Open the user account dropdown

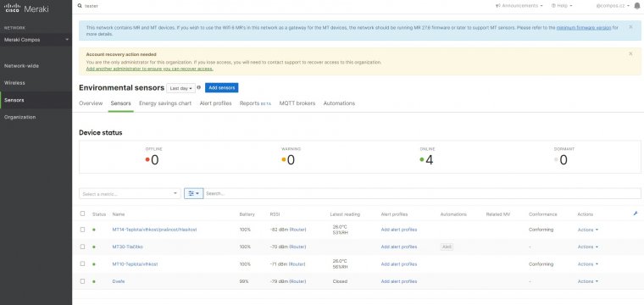click(x=613, y=6)
